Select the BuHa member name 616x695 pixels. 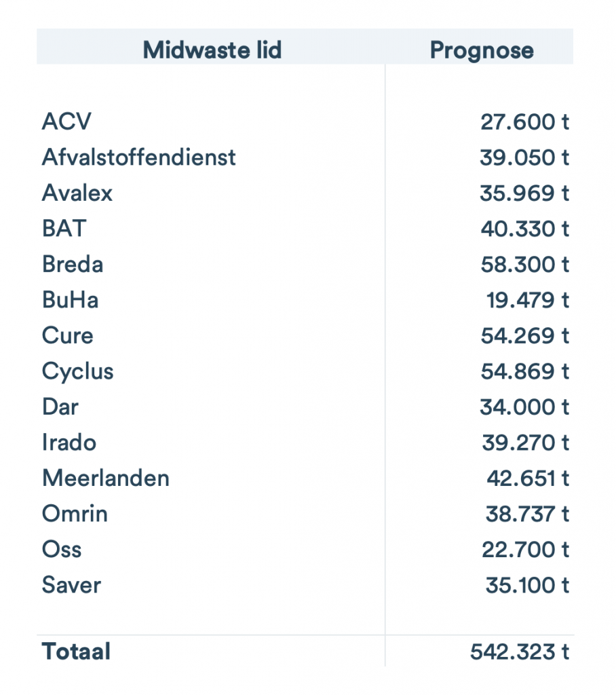coord(71,299)
